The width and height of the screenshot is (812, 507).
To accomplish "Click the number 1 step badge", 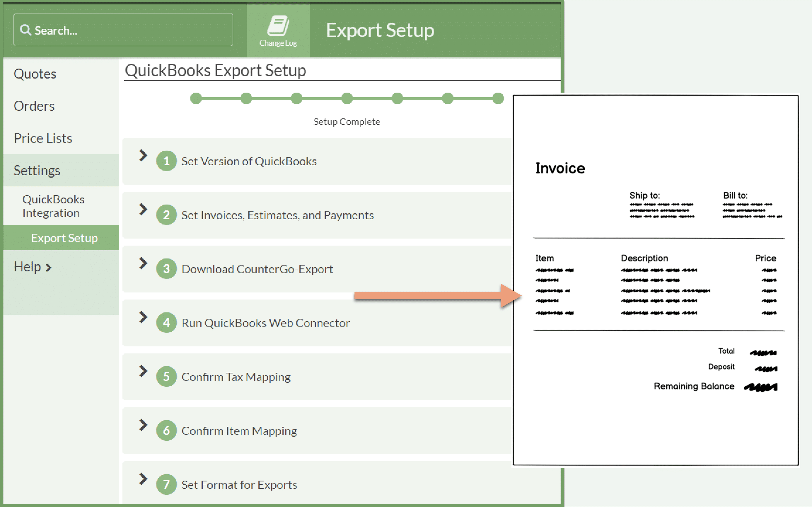I will click(x=167, y=161).
